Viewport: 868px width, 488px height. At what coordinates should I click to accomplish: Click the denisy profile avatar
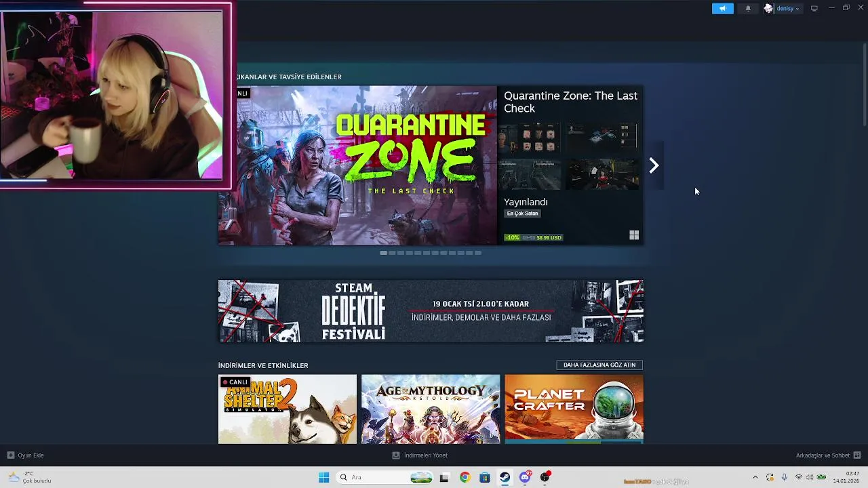[x=768, y=8]
